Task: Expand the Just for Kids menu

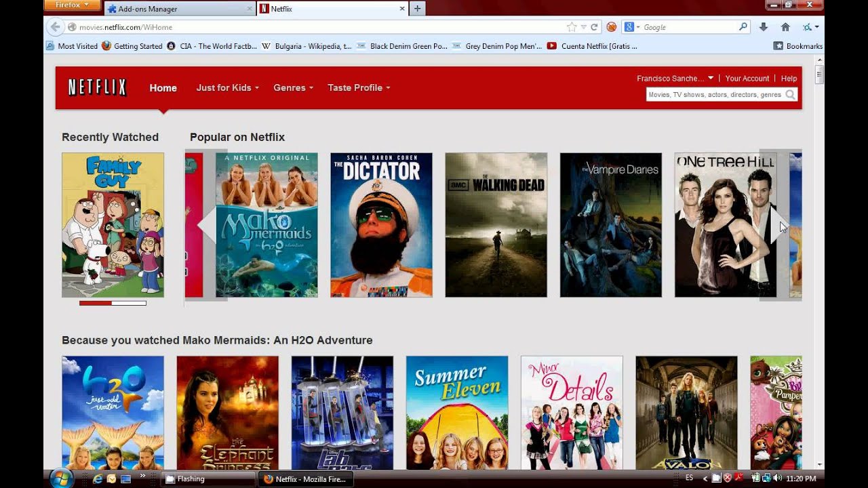Action: tap(227, 87)
